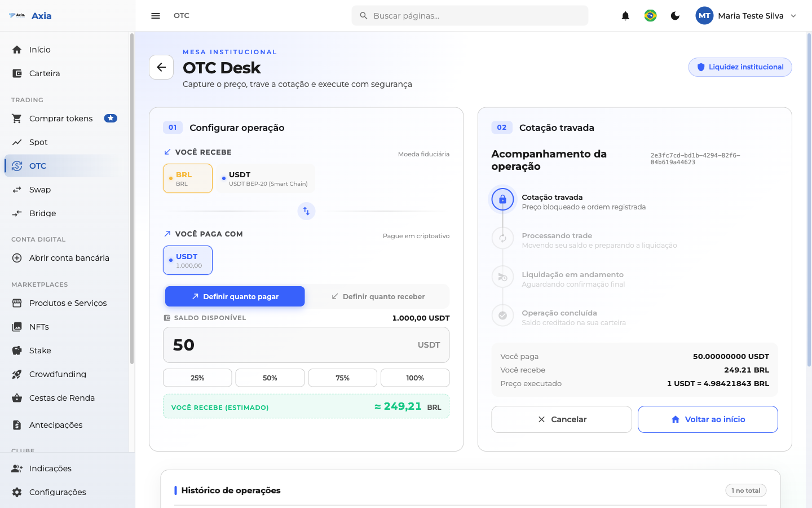Click the Abrir conta bancária plus icon
This screenshot has height=508, width=812.
(17, 258)
